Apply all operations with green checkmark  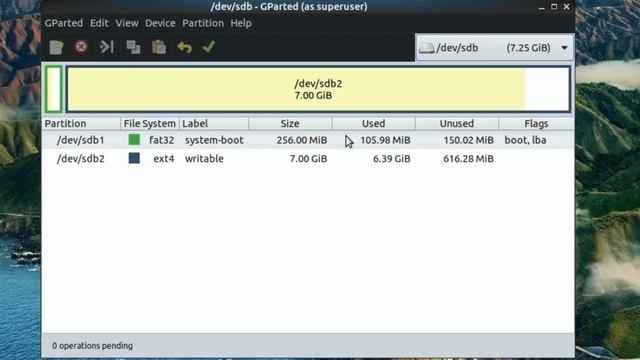209,47
